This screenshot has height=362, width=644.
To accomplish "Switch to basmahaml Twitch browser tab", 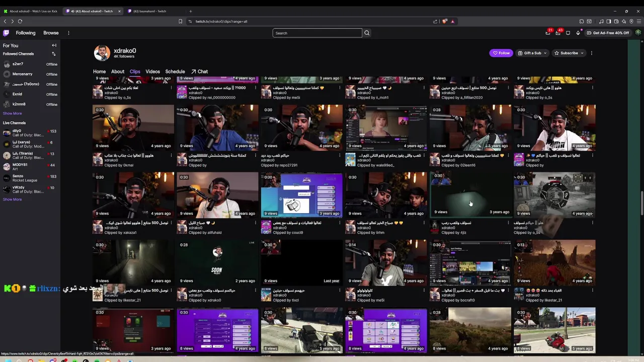I will coord(149,11).
